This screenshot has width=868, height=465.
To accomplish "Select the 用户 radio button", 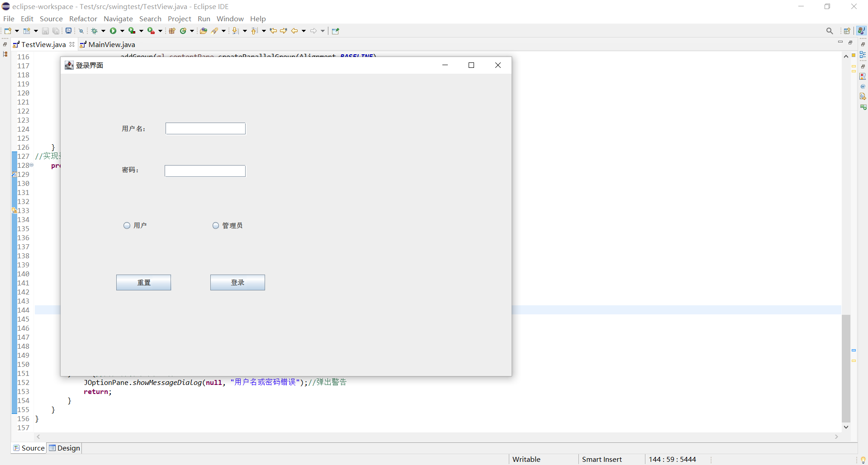I will point(127,225).
